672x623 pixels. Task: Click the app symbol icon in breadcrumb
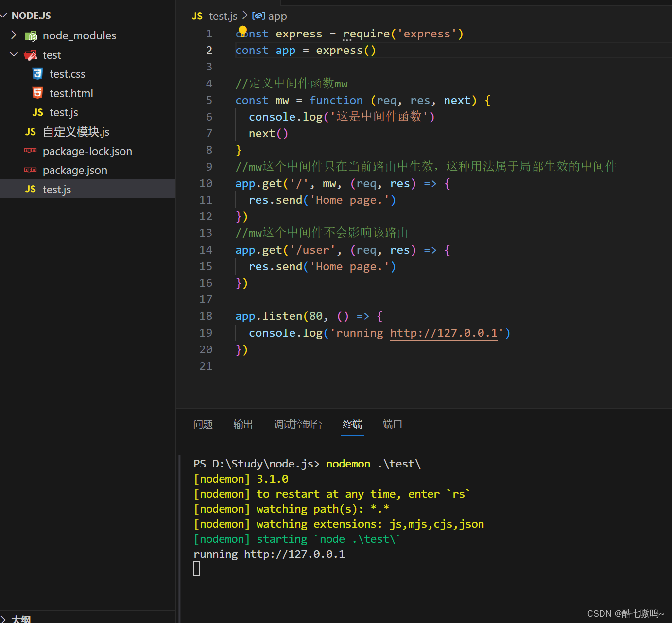coord(258,16)
